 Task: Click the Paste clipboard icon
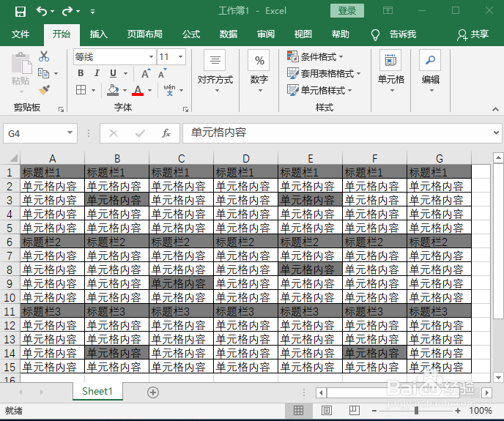point(21,63)
